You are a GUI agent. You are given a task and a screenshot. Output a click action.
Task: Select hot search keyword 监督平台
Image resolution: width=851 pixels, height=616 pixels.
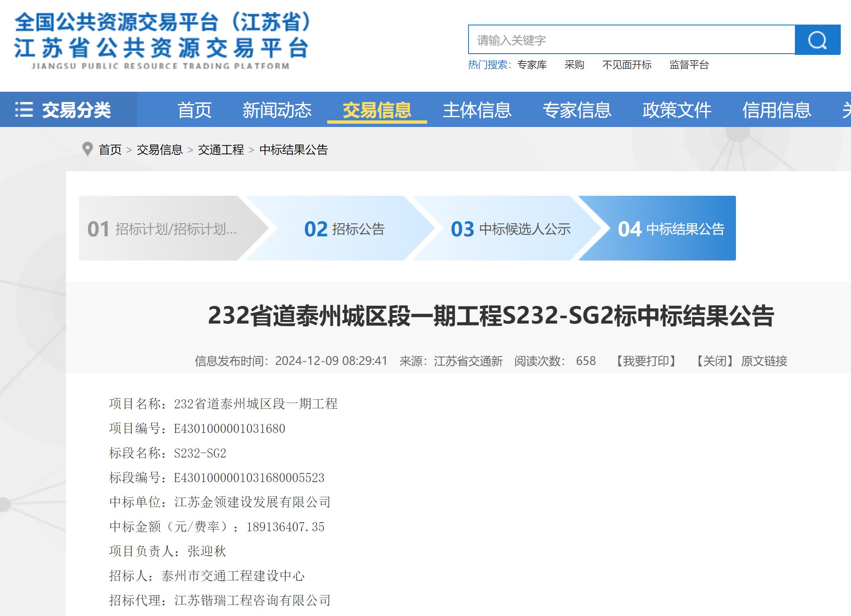(689, 65)
